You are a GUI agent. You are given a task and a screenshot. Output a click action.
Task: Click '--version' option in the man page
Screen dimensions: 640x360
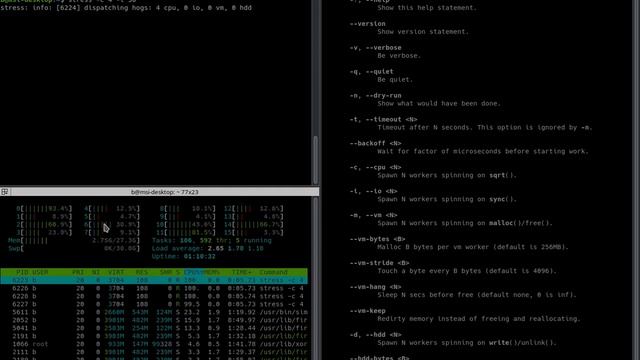(367, 24)
